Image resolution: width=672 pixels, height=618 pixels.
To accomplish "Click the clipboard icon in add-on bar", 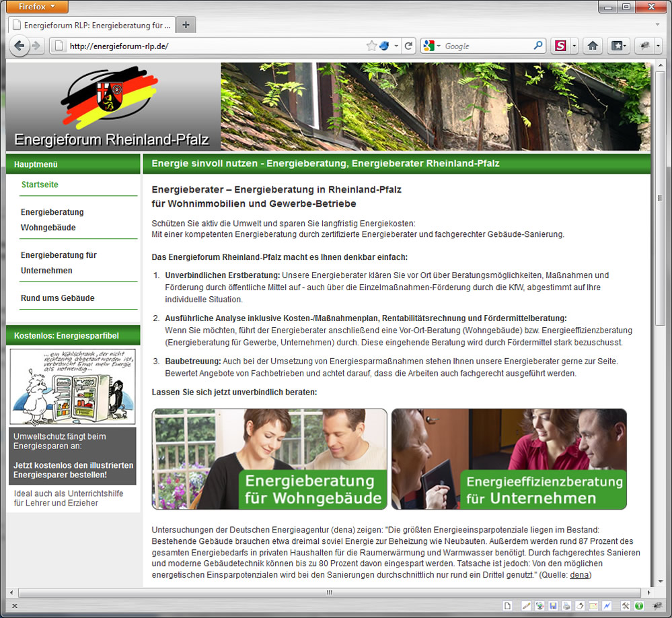I will pyautogui.click(x=580, y=606).
